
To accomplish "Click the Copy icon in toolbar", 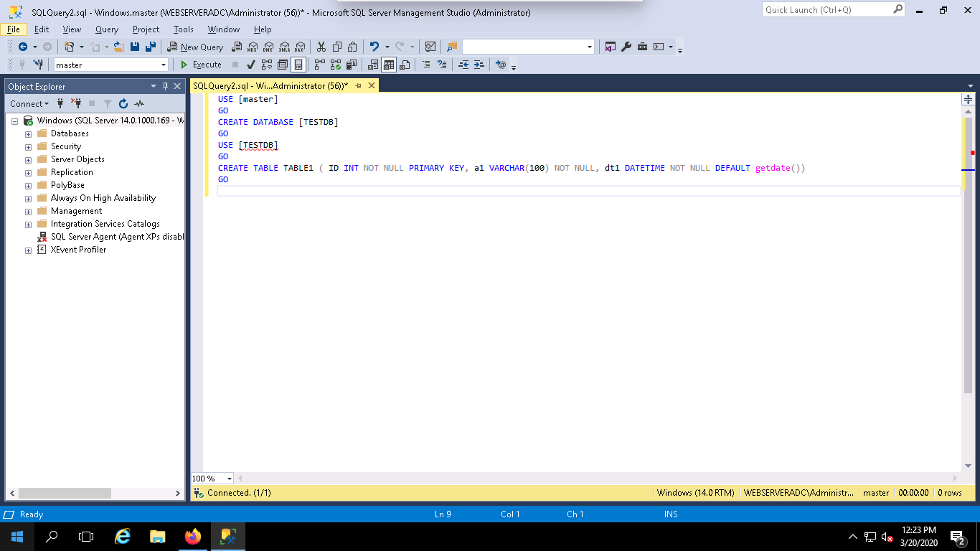I will pos(336,47).
